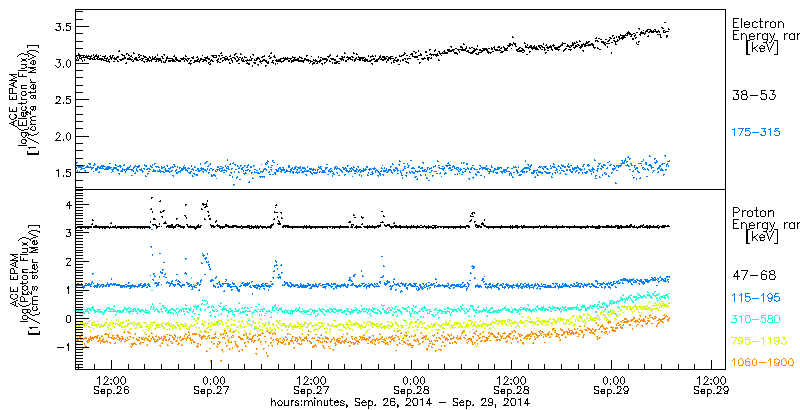Click the orange 1060-1900 legend entry

click(x=762, y=362)
